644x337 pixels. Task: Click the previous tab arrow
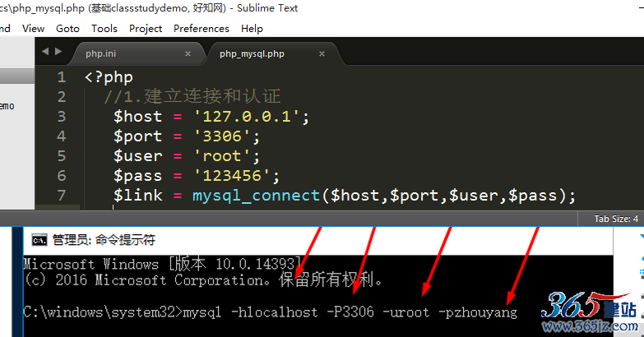coord(45,51)
